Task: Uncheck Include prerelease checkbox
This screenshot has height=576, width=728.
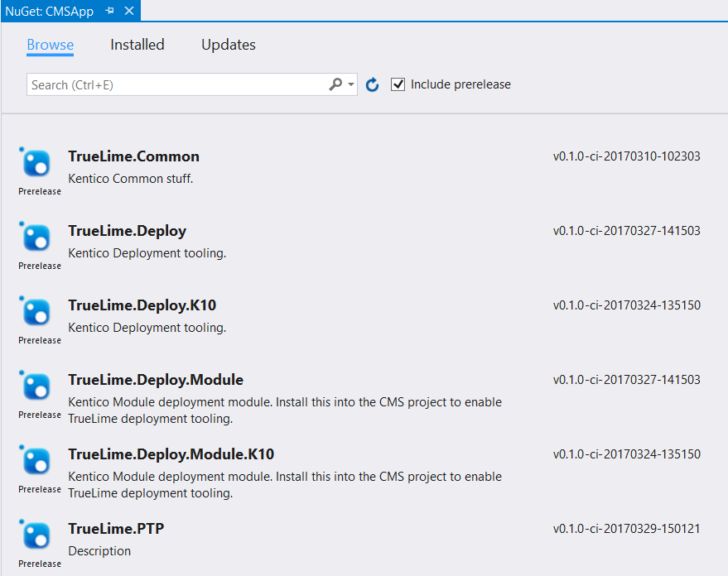Action: tap(398, 84)
